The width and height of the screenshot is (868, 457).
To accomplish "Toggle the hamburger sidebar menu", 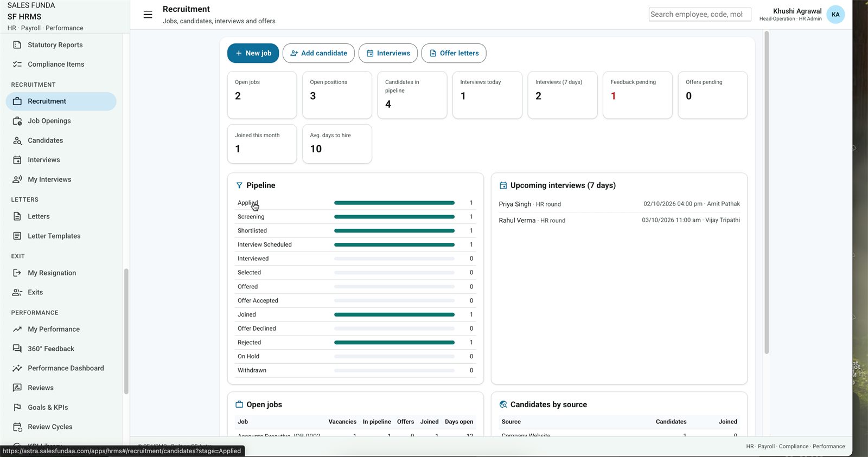I will pos(148,15).
